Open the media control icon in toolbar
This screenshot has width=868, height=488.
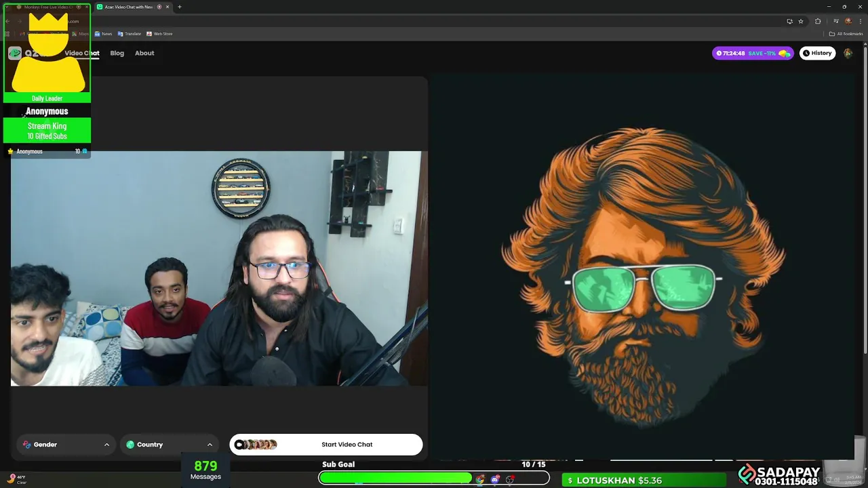click(835, 21)
